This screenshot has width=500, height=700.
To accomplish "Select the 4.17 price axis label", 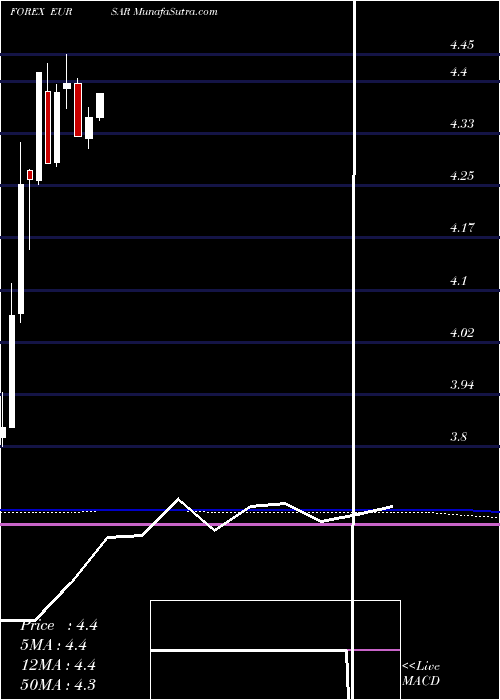I will [462, 228].
